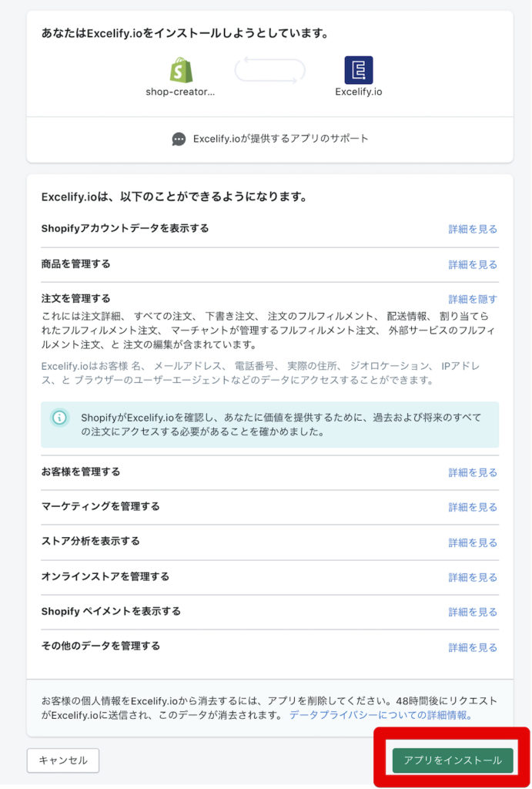Show details for Shopify ペイメントを表示する

[x=473, y=612]
